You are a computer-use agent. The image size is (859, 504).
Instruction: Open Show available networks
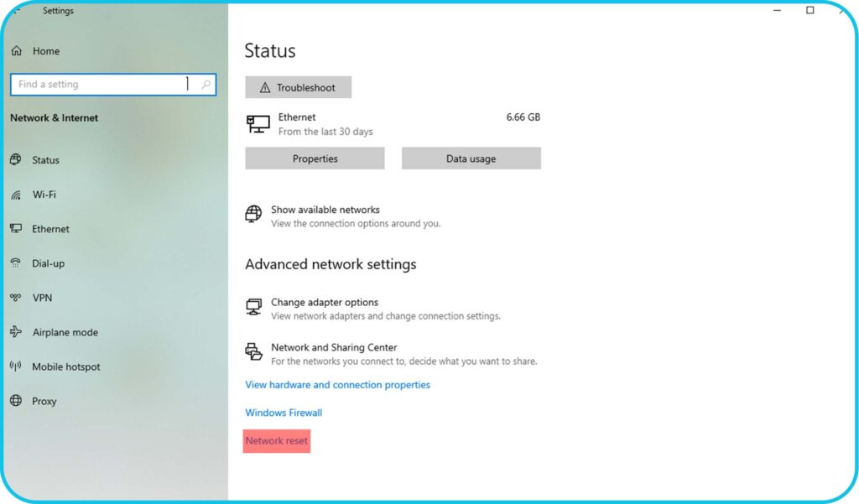click(343, 216)
